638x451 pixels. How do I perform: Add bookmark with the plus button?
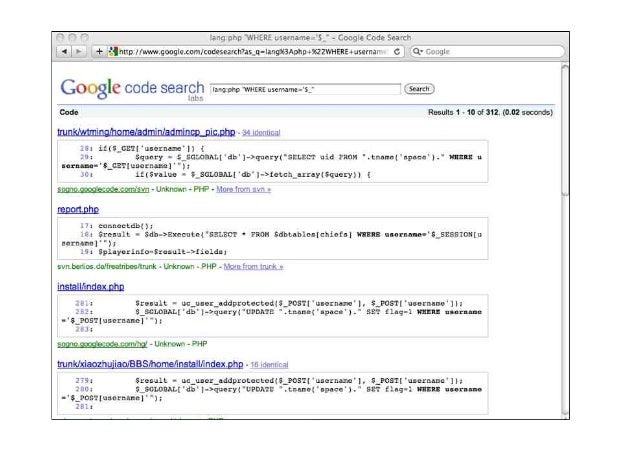click(x=99, y=52)
